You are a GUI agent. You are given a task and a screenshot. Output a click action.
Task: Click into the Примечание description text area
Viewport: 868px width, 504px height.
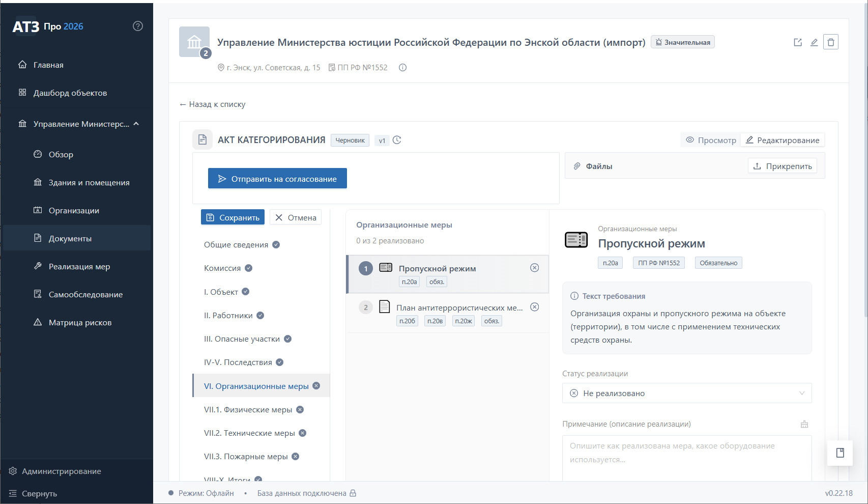click(x=687, y=458)
